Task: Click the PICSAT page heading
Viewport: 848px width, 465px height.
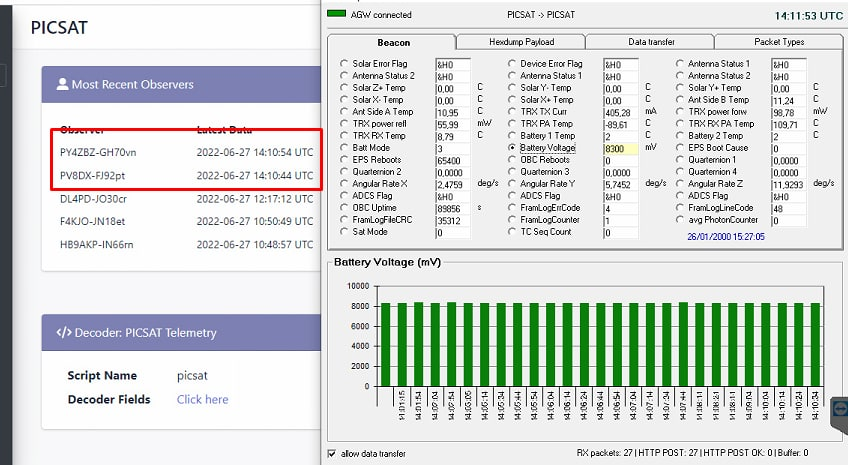Action: pos(59,28)
